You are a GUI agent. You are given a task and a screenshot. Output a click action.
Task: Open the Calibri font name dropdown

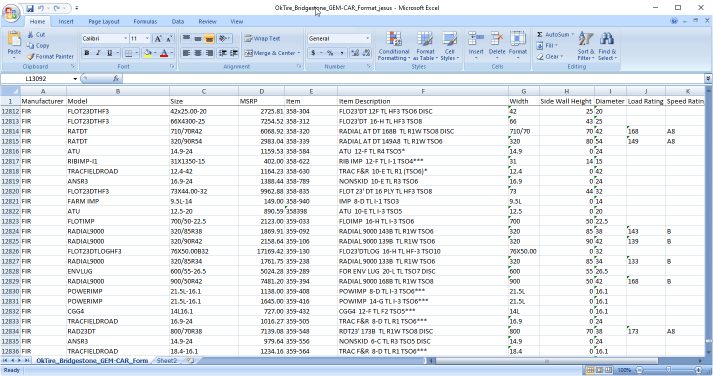126,39
